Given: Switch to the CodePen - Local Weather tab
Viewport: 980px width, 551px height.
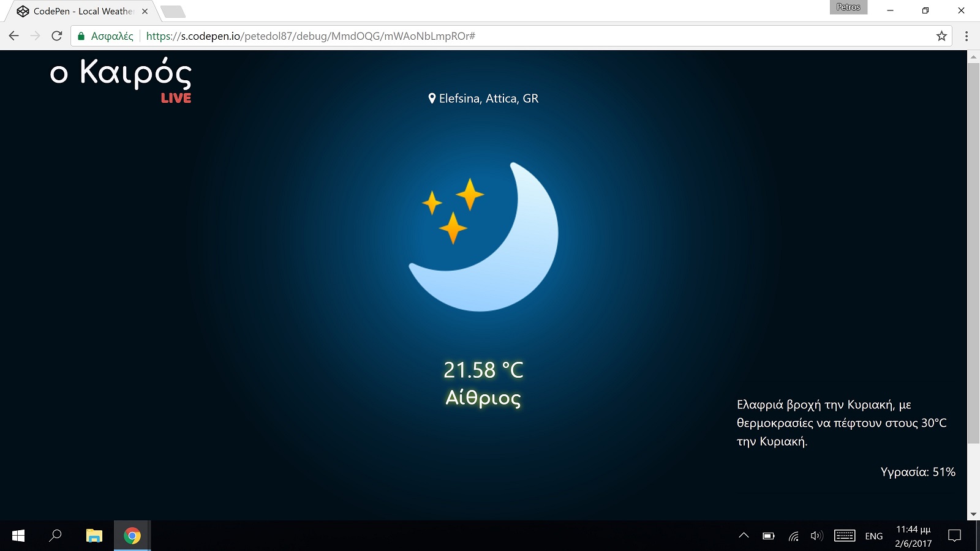Looking at the screenshot, I should (x=80, y=10).
